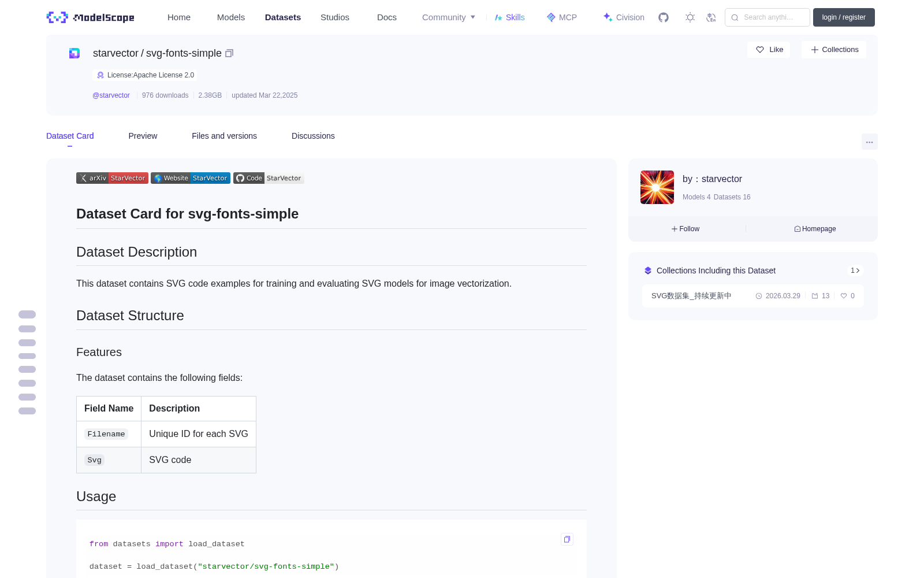This screenshot has width=924, height=578.
Task: Open the Models menu item
Action: coord(231,17)
